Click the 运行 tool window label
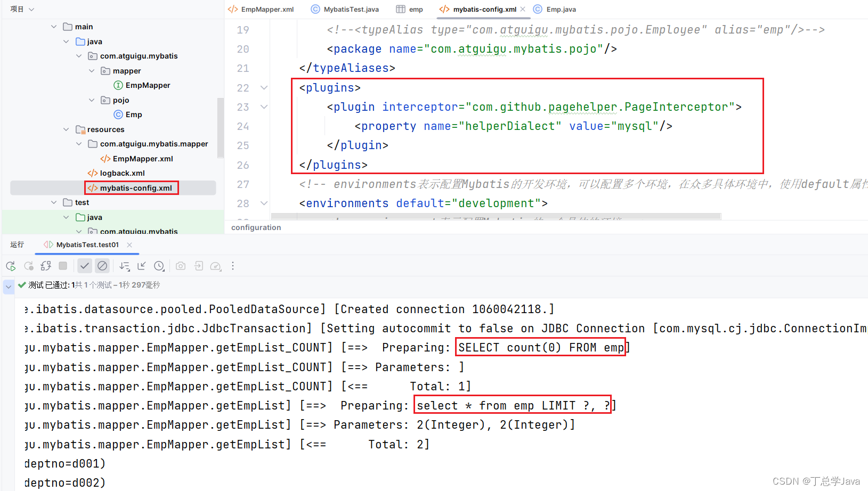 click(x=17, y=244)
